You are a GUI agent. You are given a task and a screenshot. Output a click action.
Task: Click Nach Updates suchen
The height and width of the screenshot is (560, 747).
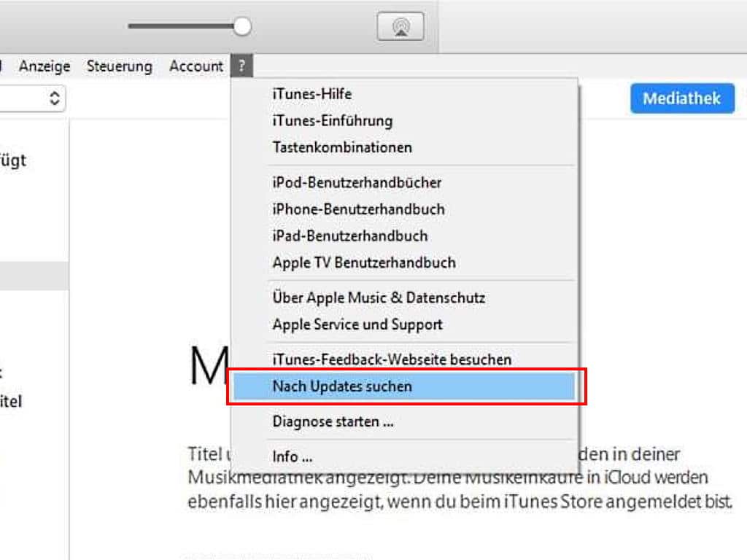pyautogui.click(x=404, y=386)
